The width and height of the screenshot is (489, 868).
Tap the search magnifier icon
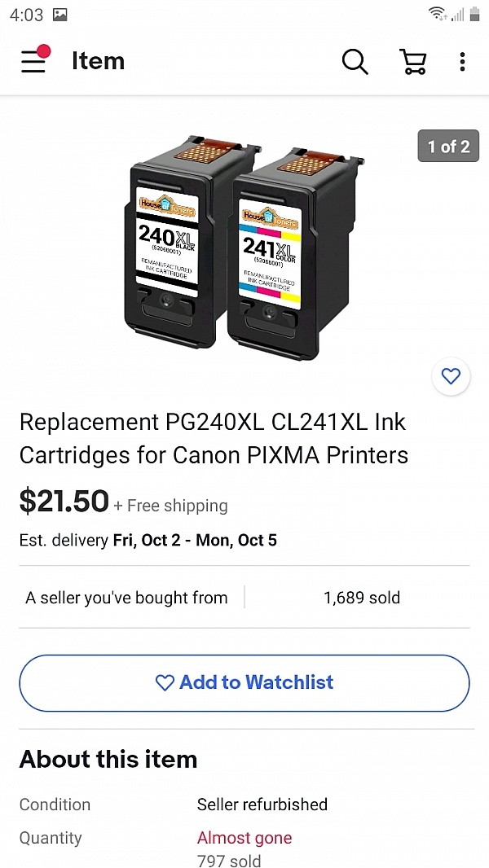[x=355, y=61]
